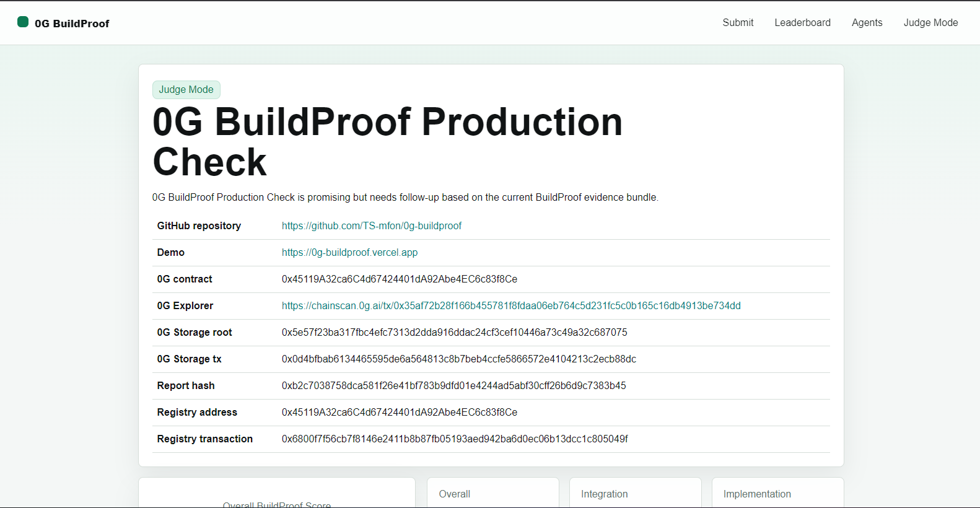The width and height of the screenshot is (980, 508).
Task: Select the Registry address value
Action: 400,412
